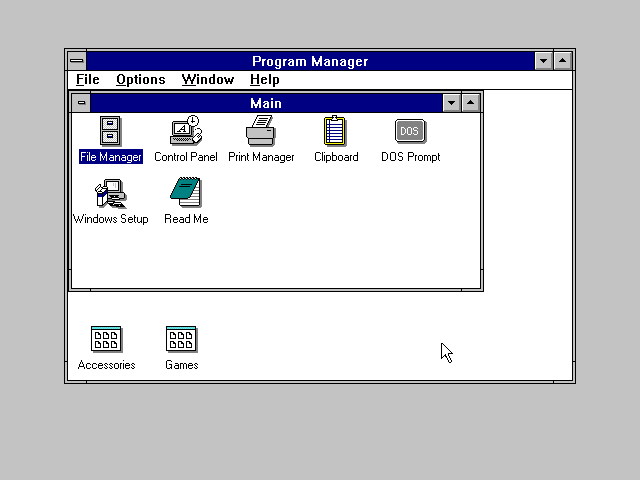Screen dimensions: 640x480
Task: Click the Games label text
Action: tap(182, 365)
